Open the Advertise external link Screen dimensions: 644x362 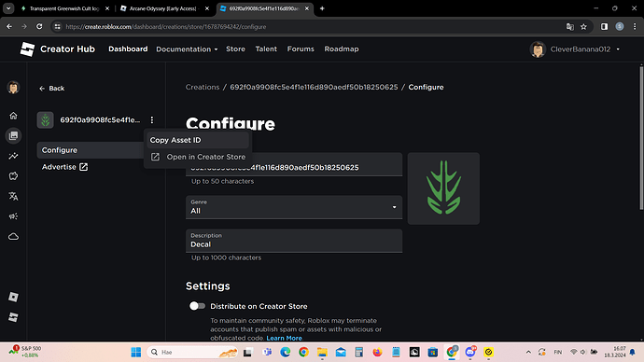(x=64, y=167)
